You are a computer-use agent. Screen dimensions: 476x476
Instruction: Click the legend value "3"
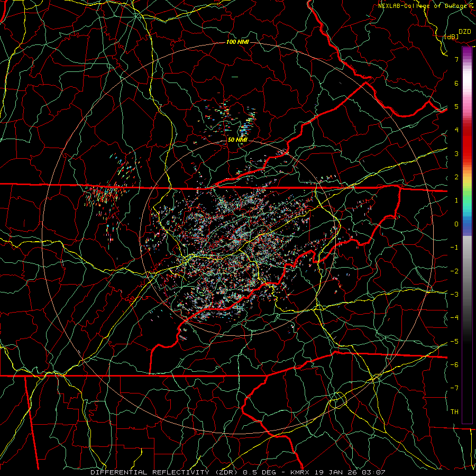[x=456, y=153]
